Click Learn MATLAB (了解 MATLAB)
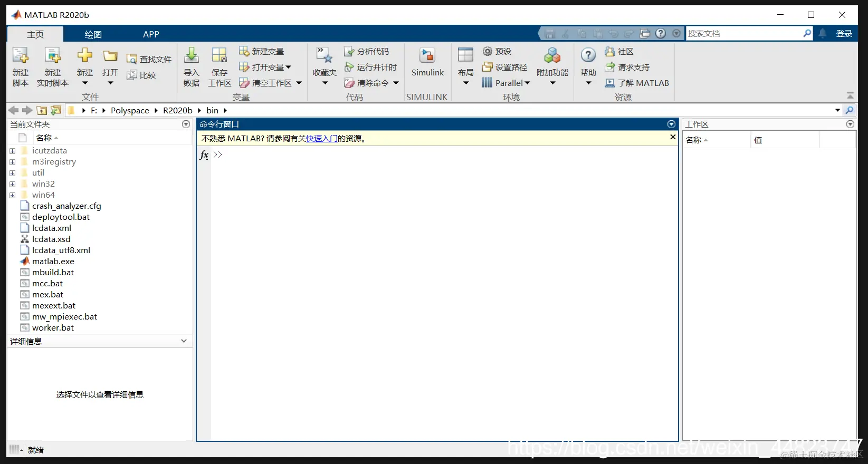 click(636, 83)
